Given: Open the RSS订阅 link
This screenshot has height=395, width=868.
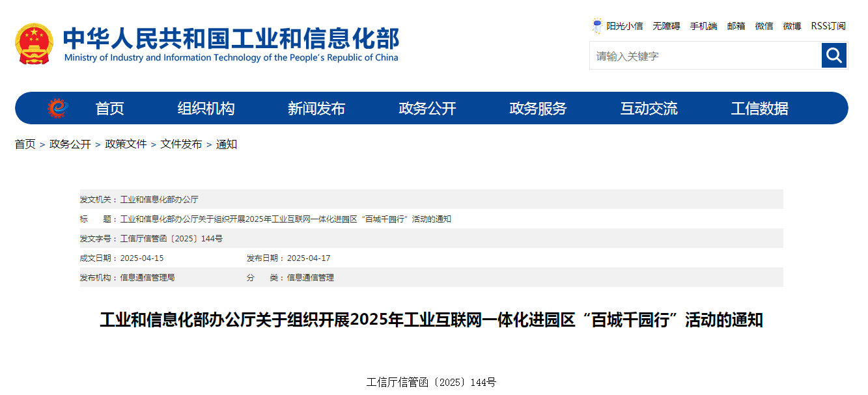Looking at the screenshot, I should [828, 26].
